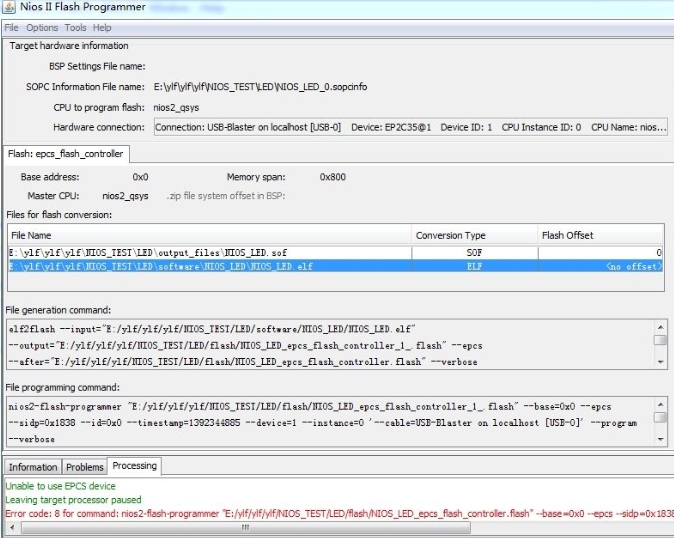Click up arrow of file generation command scrollbar
Screen dimensions: 674x538
(661, 327)
